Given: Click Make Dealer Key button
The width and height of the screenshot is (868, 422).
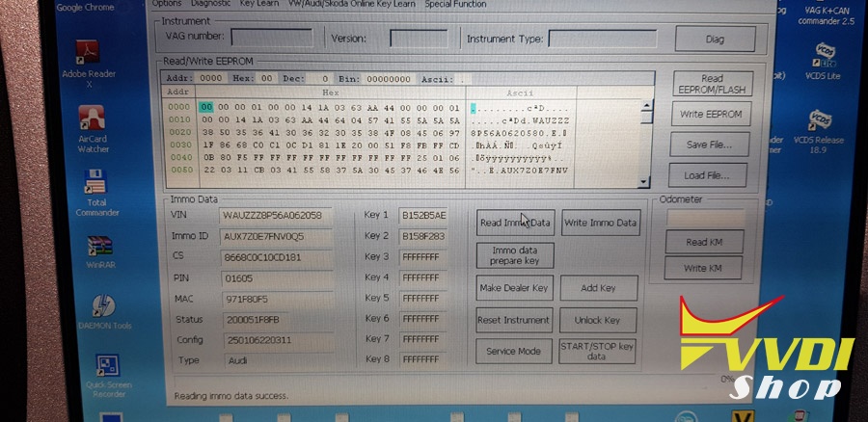Looking at the screenshot, I should coord(514,288).
